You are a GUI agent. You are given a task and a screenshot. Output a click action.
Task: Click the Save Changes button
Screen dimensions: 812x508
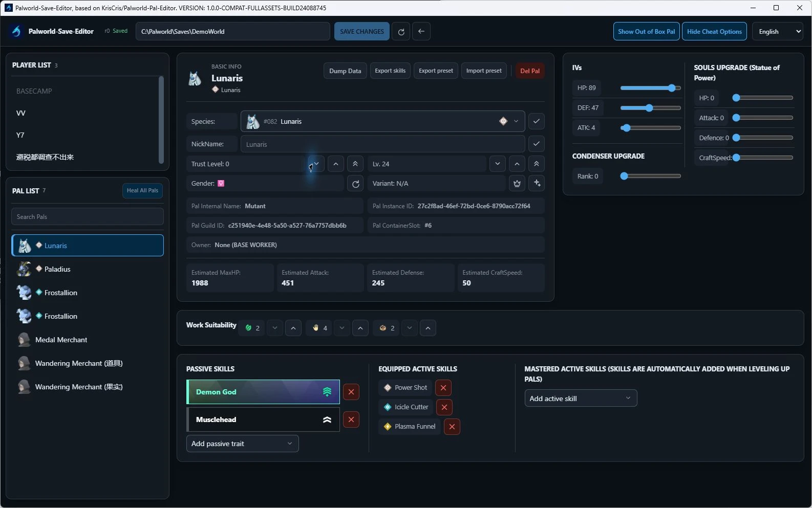[x=361, y=31]
